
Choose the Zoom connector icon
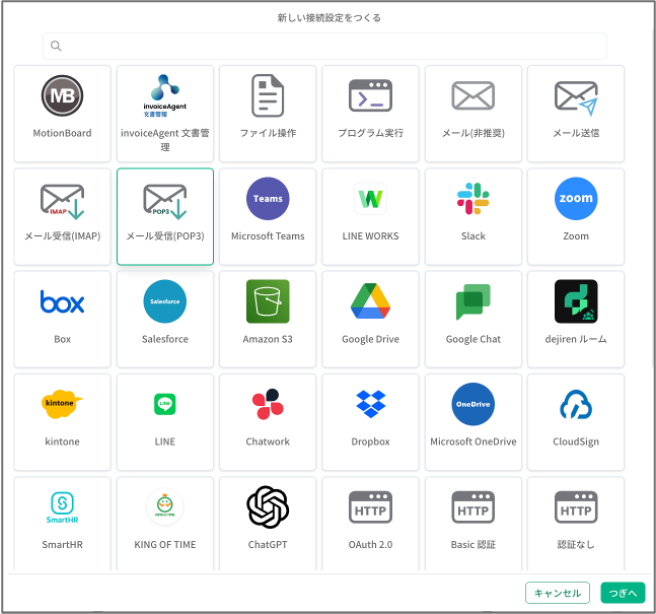[576, 199]
